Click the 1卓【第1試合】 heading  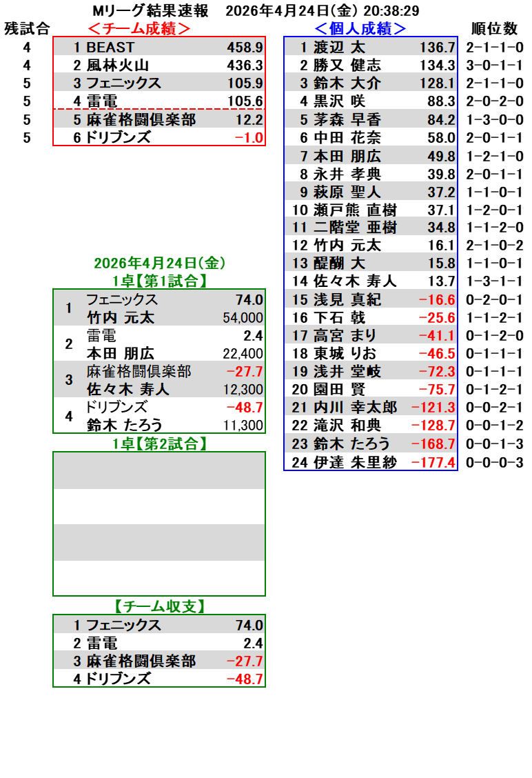159,281
